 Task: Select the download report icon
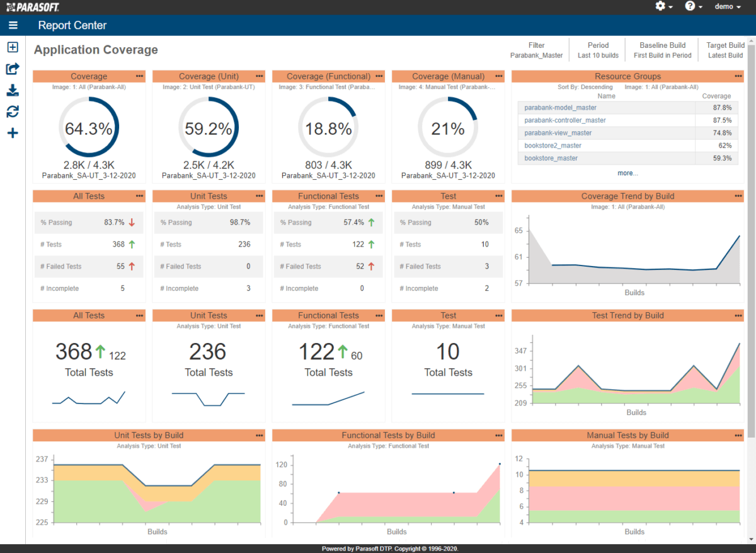[x=13, y=90]
